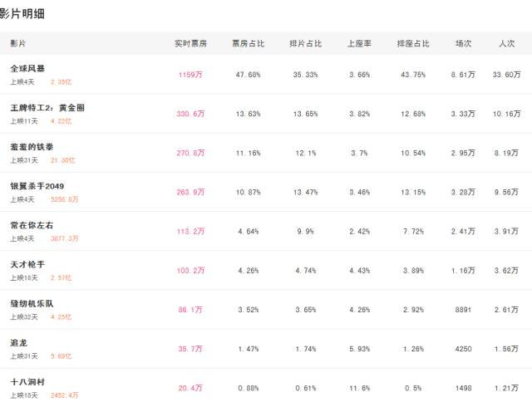Click the 上座率 column header
The height and width of the screenshot is (407, 532).
359,43
